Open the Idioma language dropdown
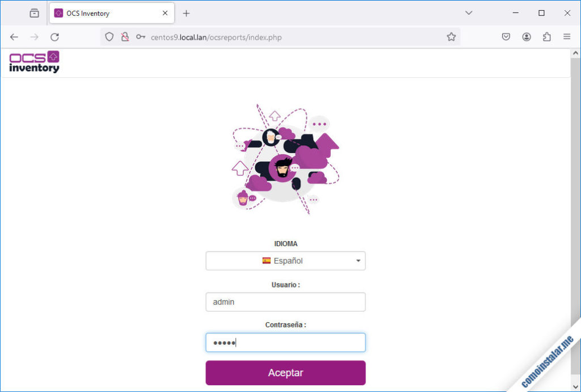 coord(285,261)
